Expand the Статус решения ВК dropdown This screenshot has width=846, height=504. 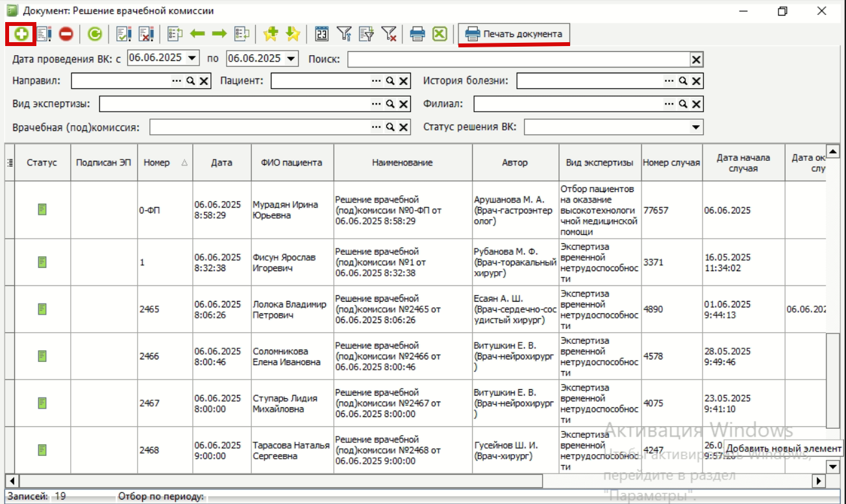(696, 127)
